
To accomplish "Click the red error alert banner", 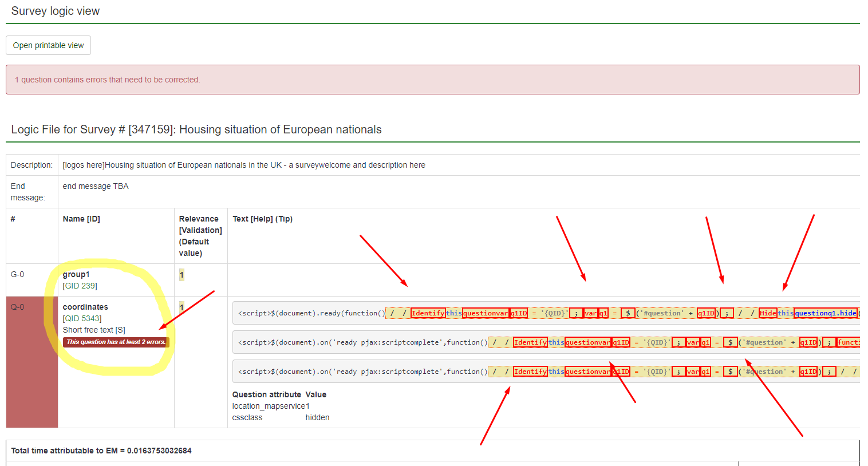I will click(432, 80).
